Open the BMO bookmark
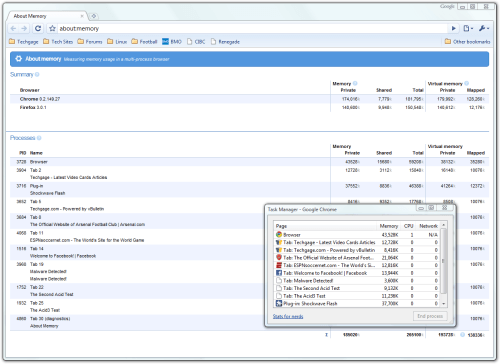This screenshot has width=500, height=364. click(x=172, y=42)
